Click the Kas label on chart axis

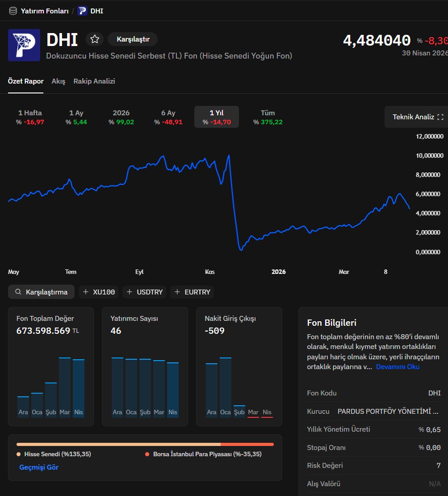[x=209, y=272]
